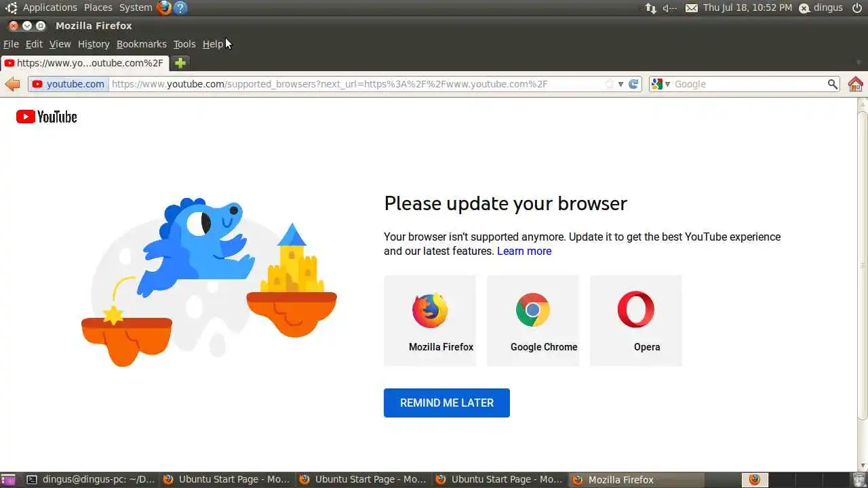Click the Please update your browser heading
This screenshot has height=488, width=868.
point(505,203)
